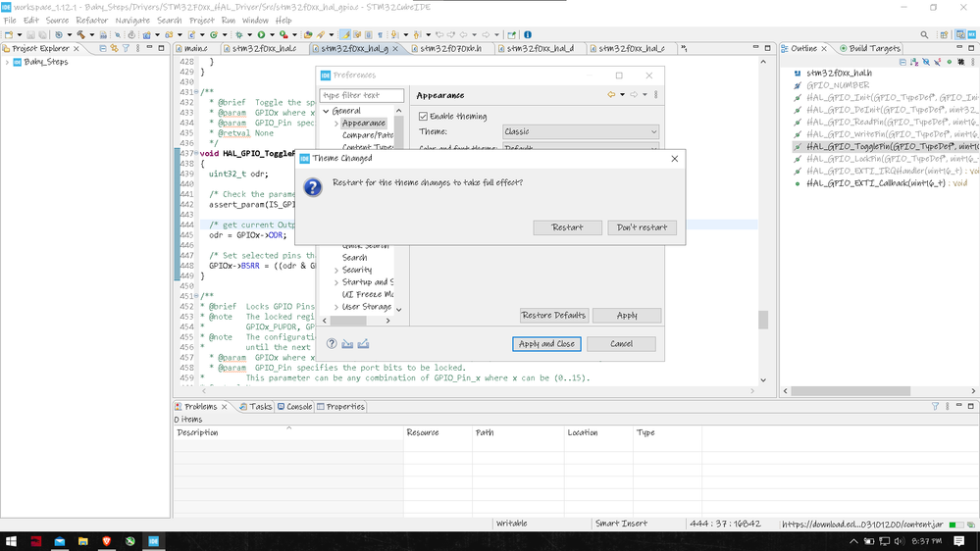Open the CubeMX device configuration perspective

click(x=972, y=35)
